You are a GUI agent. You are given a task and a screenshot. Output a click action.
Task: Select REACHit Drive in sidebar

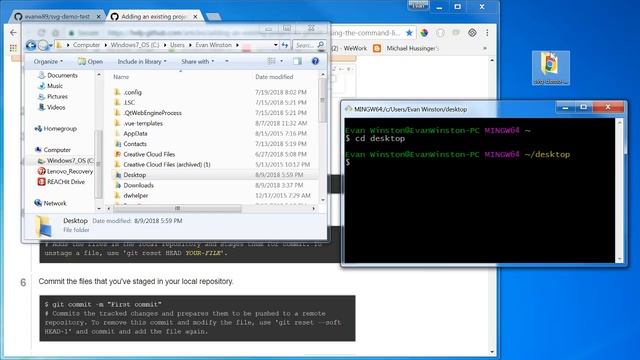pos(61,182)
